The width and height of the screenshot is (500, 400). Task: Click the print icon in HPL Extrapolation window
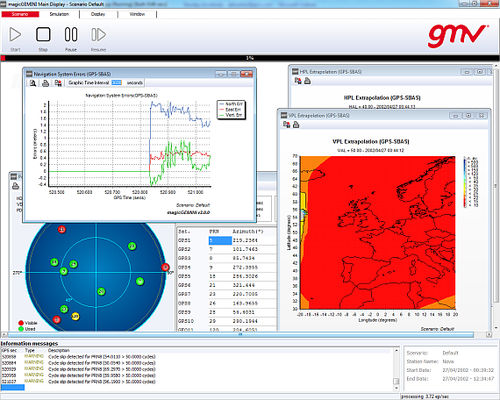pos(307,81)
